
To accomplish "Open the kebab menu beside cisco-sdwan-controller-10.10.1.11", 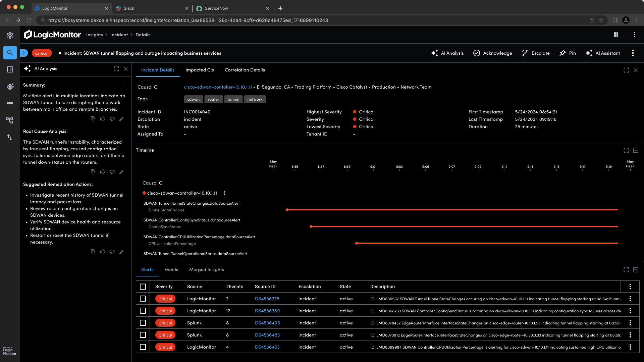I will pyautogui.click(x=225, y=193).
